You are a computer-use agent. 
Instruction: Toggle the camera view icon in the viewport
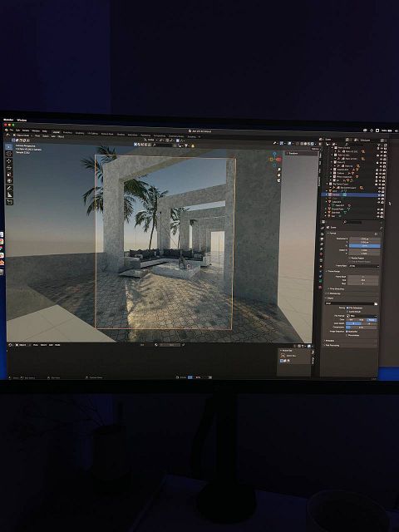tap(279, 180)
